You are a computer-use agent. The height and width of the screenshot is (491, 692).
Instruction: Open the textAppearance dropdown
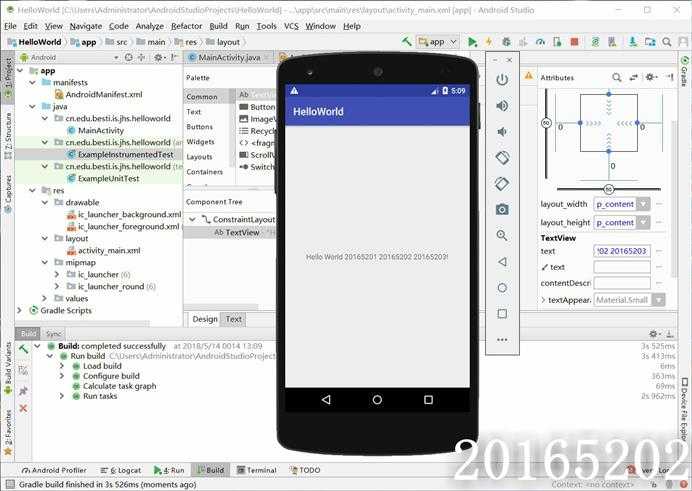pyautogui.click(x=658, y=300)
